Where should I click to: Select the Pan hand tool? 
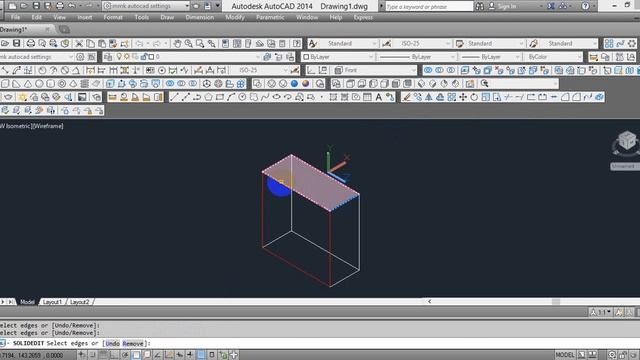coord(177,43)
